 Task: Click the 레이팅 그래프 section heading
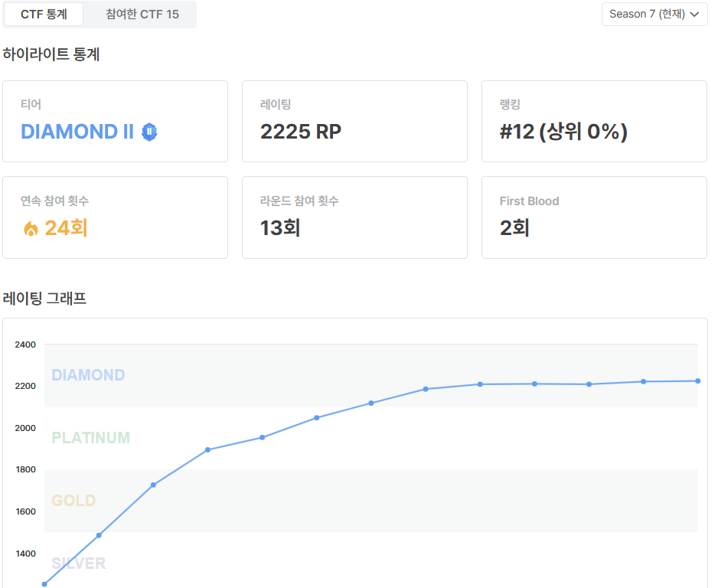pyautogui.click(x=44, y=299)
